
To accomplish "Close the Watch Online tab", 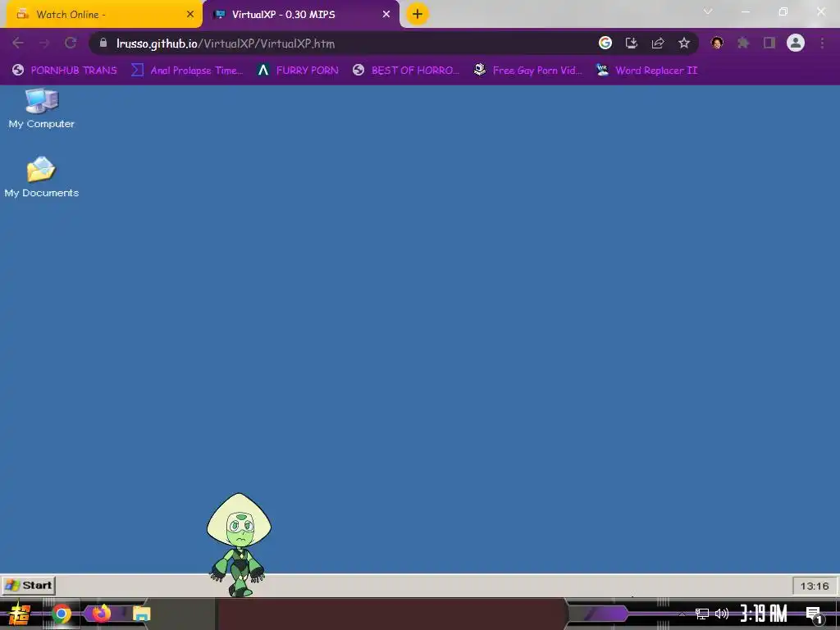I will point(190,15).
